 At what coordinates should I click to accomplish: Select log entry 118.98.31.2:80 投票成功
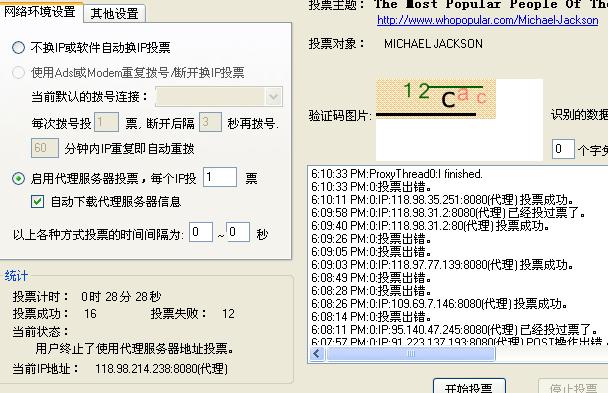pyautogui.click(x=430, y=226)
